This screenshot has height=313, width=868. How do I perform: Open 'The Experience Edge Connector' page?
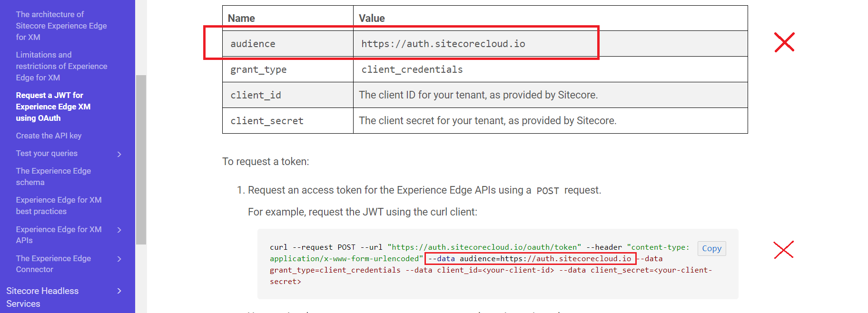click(53, 264)
